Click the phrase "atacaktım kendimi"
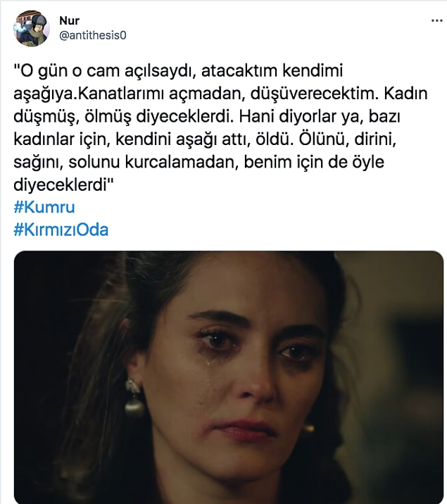447x504 pixels. pos(272,70)
